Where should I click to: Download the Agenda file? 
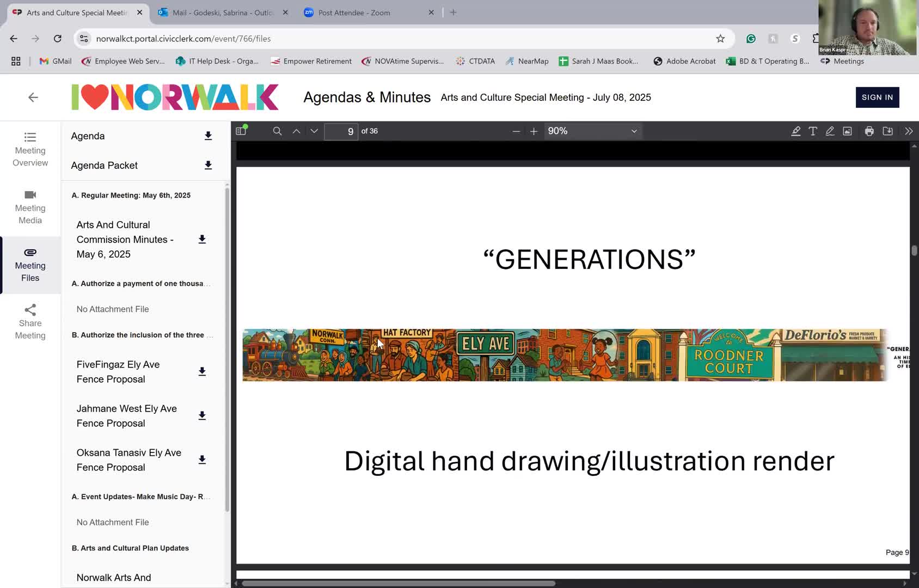coord(208,136)
